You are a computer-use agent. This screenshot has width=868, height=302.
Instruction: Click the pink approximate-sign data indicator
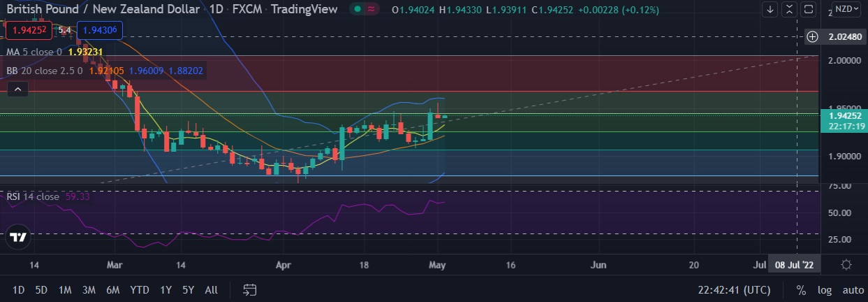coord(372,9)
